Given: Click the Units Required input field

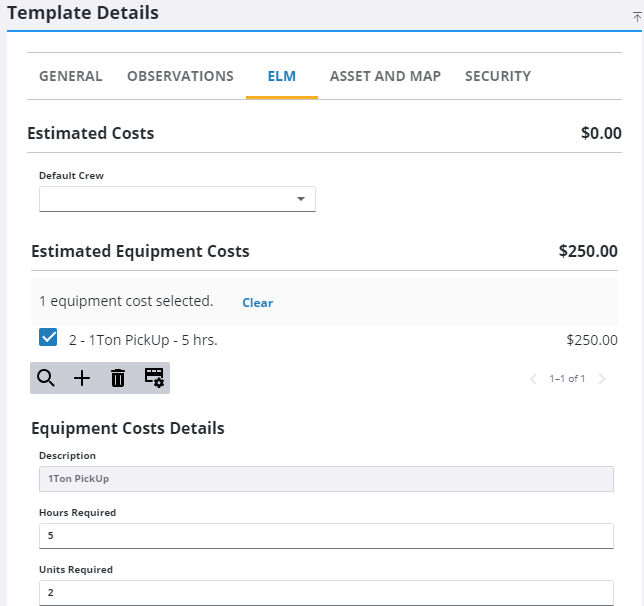Looking at the screenshot, I should (325, 592).
